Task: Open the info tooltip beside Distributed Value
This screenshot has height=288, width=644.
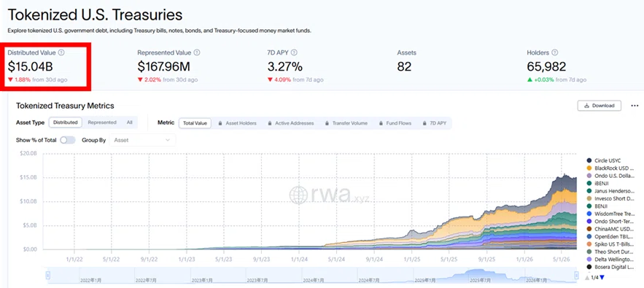Action: (61, 52)
